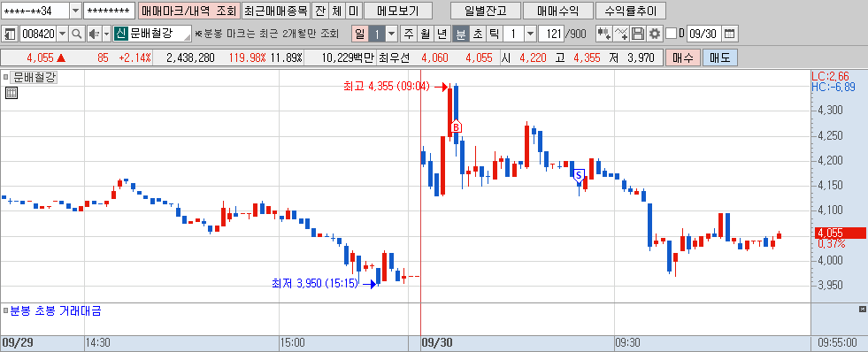868x352 pixels.
Task: Switch chart to 주 weekly period
Action: (409, 34)
